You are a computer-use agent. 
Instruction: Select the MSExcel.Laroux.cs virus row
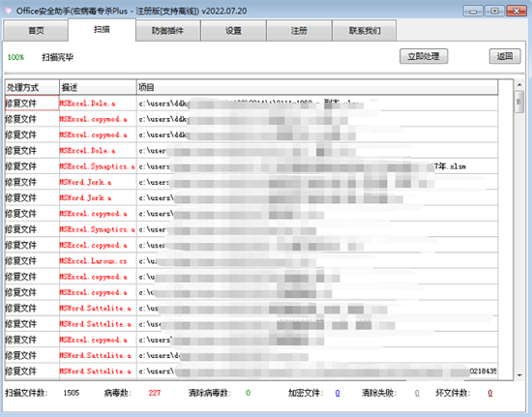[251, 261]
